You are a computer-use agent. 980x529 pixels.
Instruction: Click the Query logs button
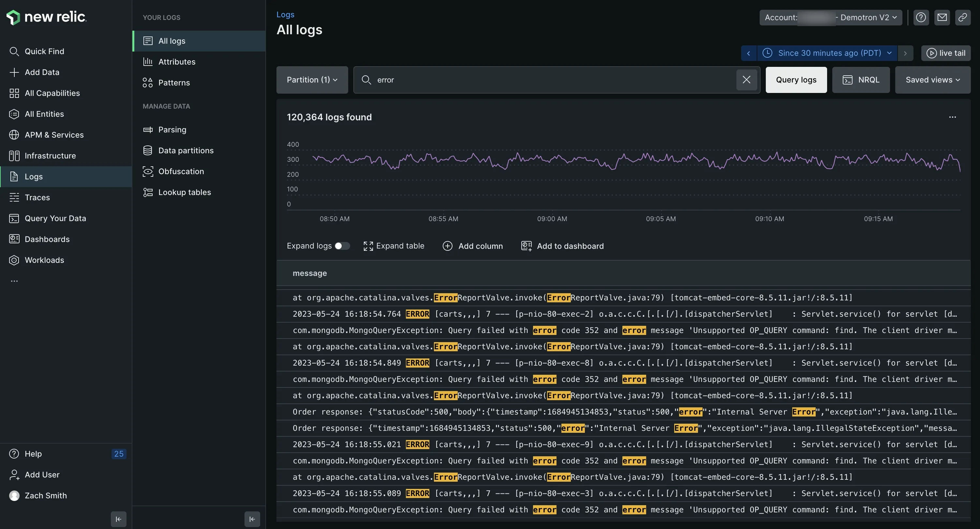(796, 80)
